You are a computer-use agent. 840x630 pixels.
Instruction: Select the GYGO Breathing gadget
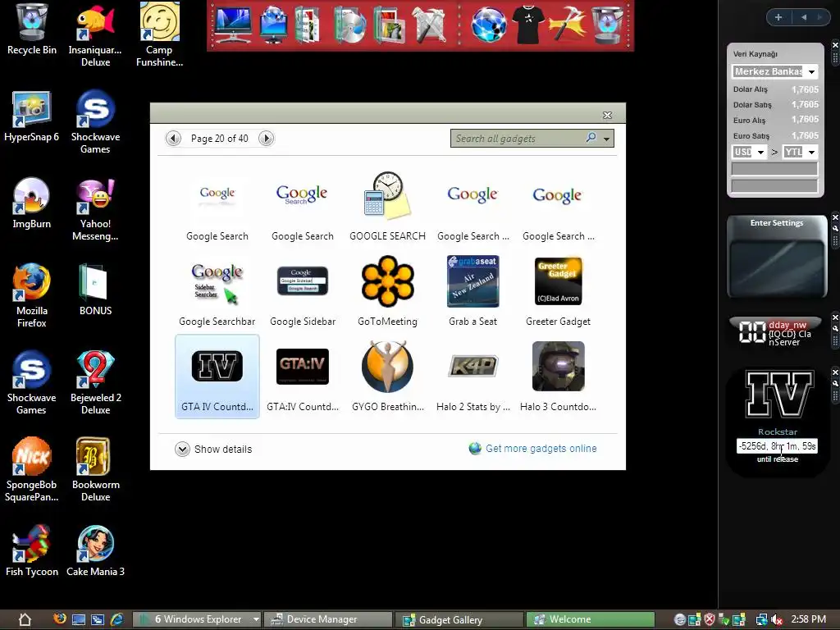coord(387,377)
